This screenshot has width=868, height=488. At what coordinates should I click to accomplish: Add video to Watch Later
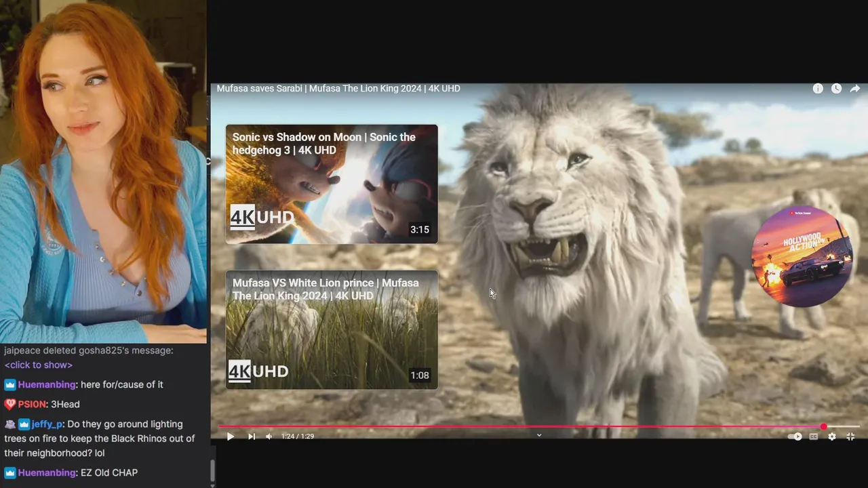point(836,89)
